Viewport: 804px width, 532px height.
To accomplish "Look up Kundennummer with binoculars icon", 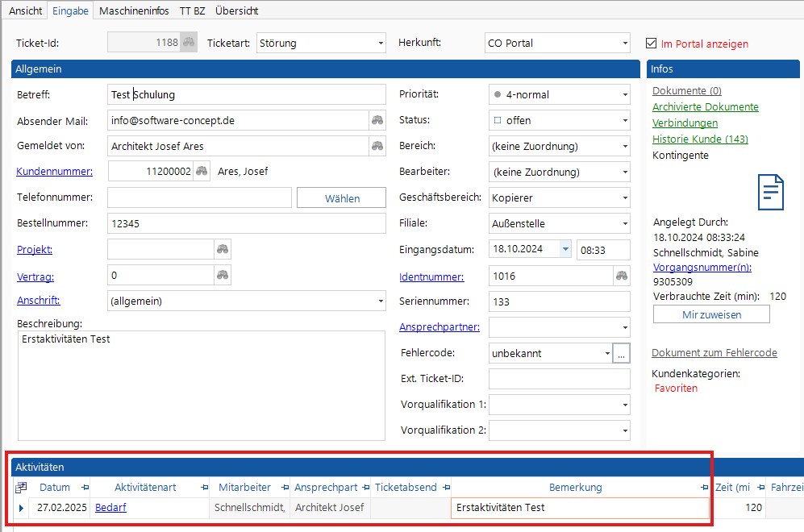I will pos(202,171).
